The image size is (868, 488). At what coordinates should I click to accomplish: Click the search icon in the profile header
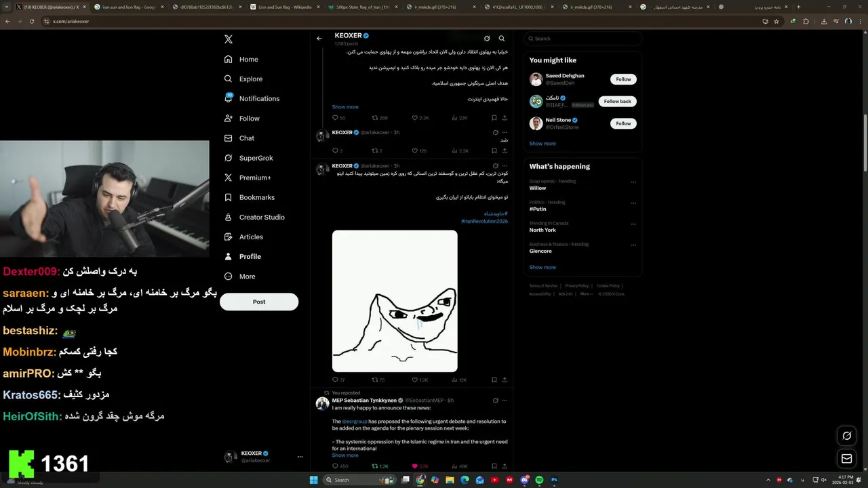[x=502, y=39]
